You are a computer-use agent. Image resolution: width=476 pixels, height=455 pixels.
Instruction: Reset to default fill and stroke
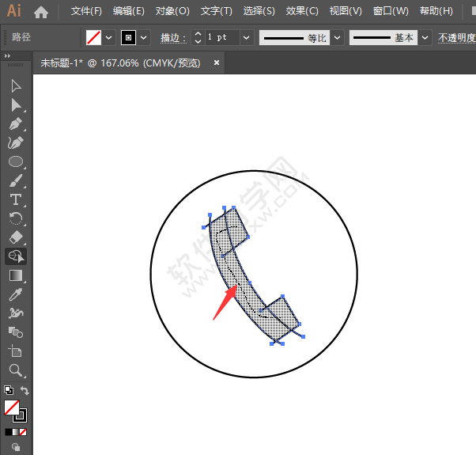tap(8, 391)
